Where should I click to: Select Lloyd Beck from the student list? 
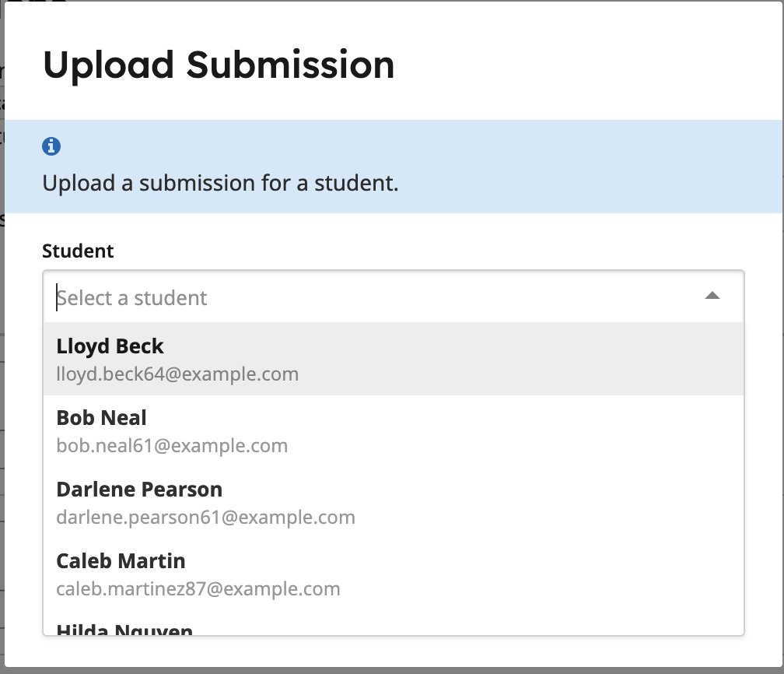[x=394, y=359]
